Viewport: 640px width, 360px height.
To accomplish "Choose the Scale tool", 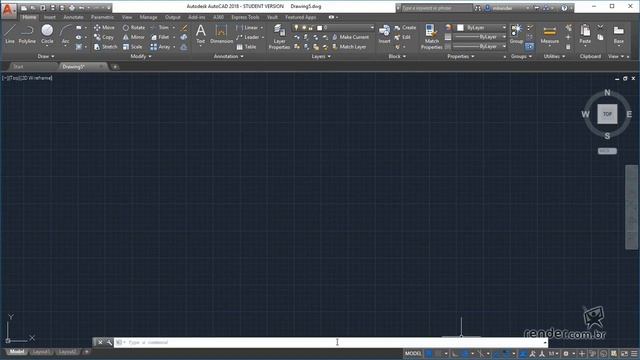I will coord(133,47).
